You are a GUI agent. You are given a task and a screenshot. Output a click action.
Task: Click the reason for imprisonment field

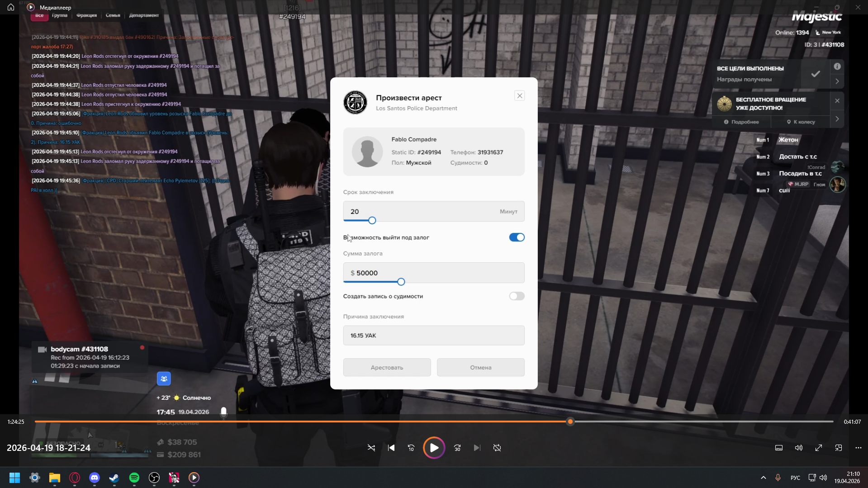pos(434,336)
